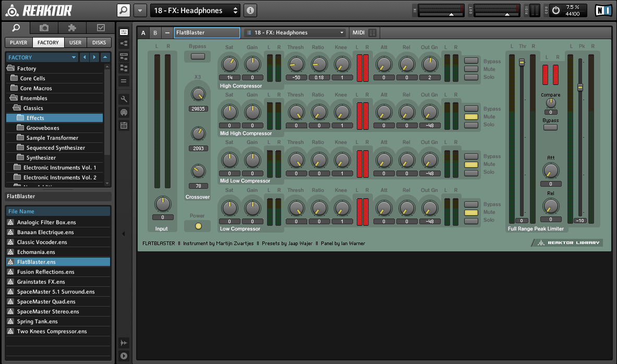Load Echomania.ens from the file list
617x364 pixels.
58,252
